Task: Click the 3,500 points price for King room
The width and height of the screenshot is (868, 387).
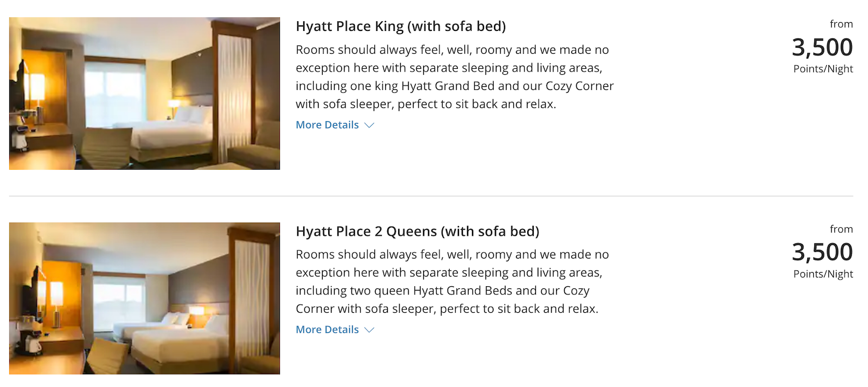Action: pos(822,47)
